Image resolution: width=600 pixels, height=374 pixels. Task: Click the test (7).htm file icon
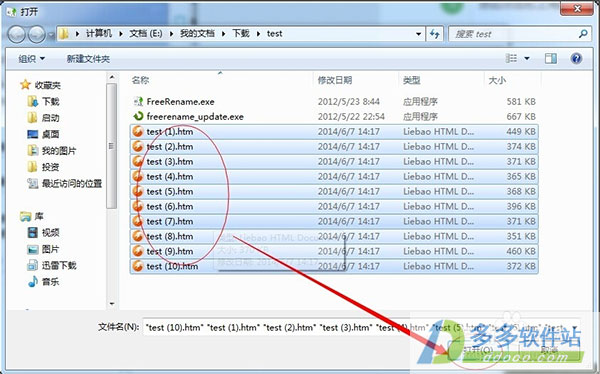tap(137, 221)
